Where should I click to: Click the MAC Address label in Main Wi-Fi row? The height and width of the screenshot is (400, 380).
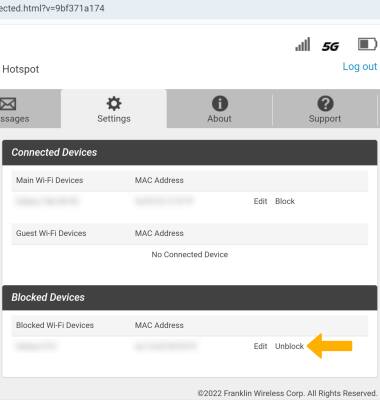(x=159, y=180)
